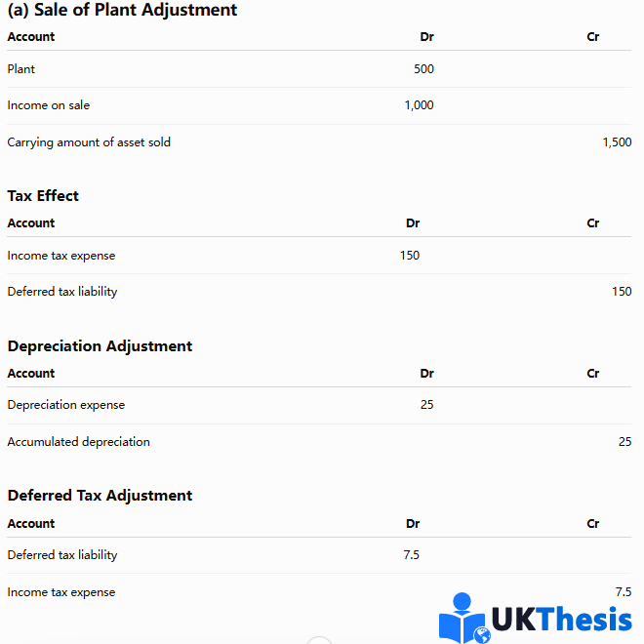Click Deferred tax liability credit 150
Image resolution: width=644 pixels, height=644 pixels.
pos(622,292)
